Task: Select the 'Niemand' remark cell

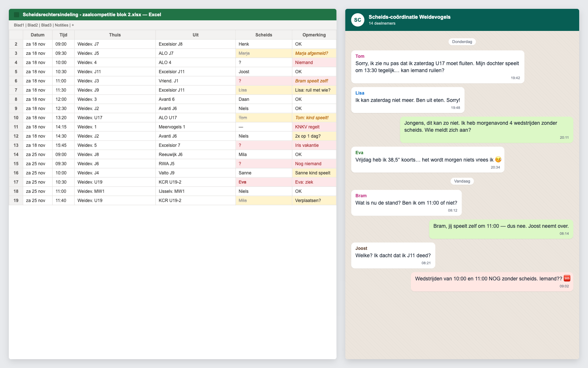Action: click(x=314, y=63)
